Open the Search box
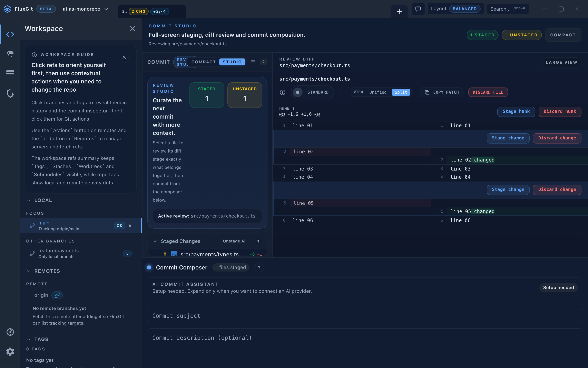 508,9
